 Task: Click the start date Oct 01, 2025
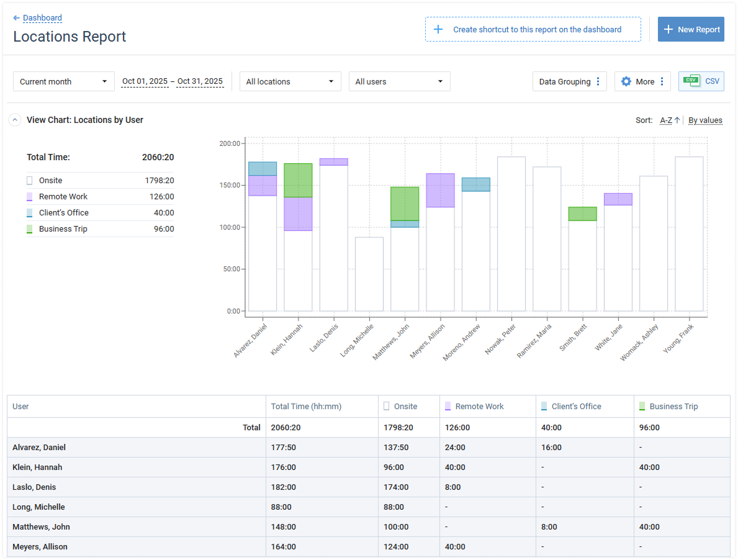145,81
